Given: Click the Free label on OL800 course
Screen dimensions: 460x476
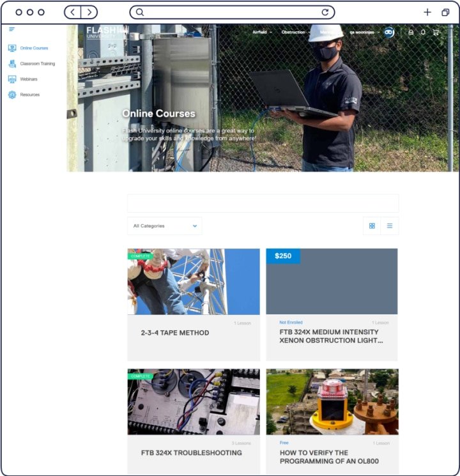Looking at the screenshot, I should click(284, 443).
